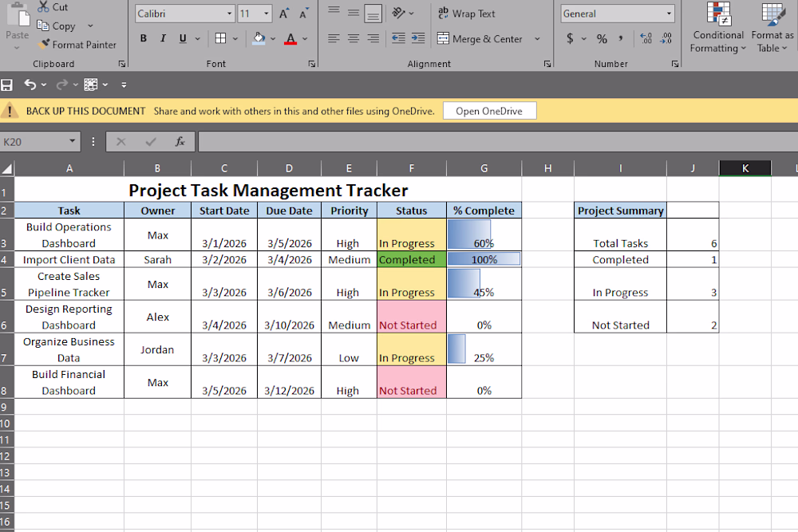
Task: Expand fill color dropdown arrow
Action: click(273, 38)
